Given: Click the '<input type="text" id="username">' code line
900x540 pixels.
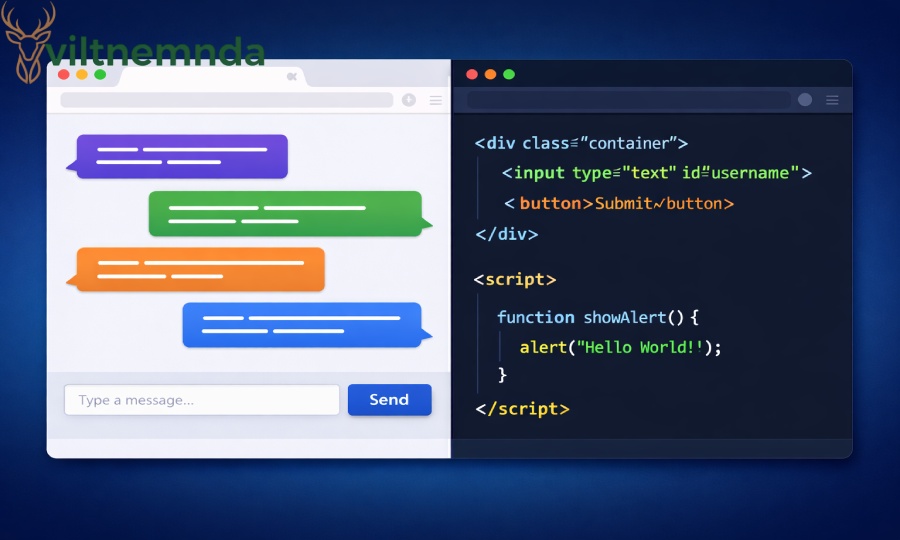Looking at the screenshot, I should 657,173.
